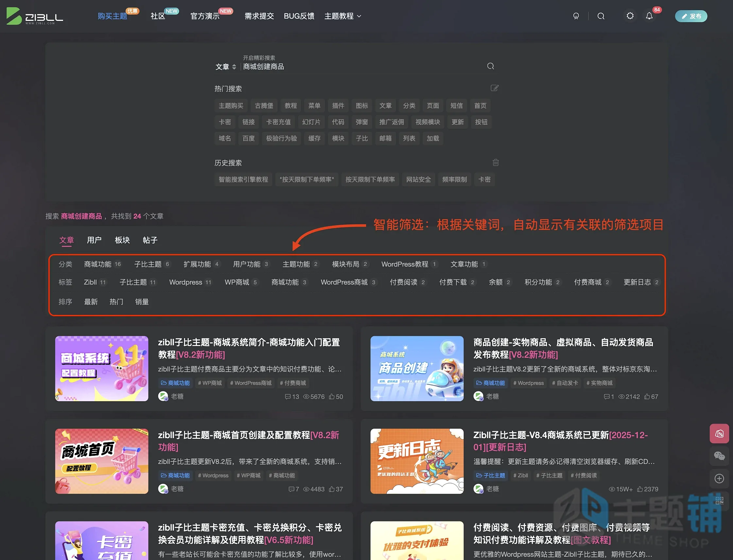The image size is (733, 560).
Task: Filter by category 模块布局 2
Action: coord(350,264)
